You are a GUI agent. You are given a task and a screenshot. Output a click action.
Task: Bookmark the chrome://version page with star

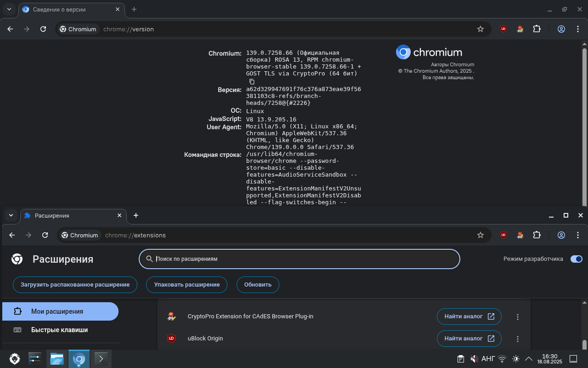(x=481, y=29)
